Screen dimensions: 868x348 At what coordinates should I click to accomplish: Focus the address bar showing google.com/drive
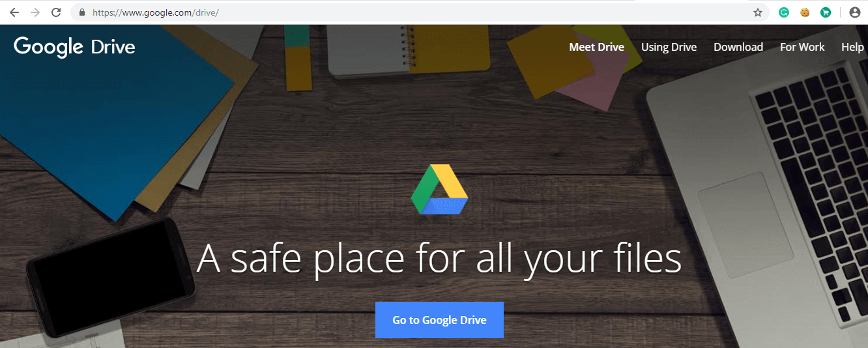(x=417, y=12)
